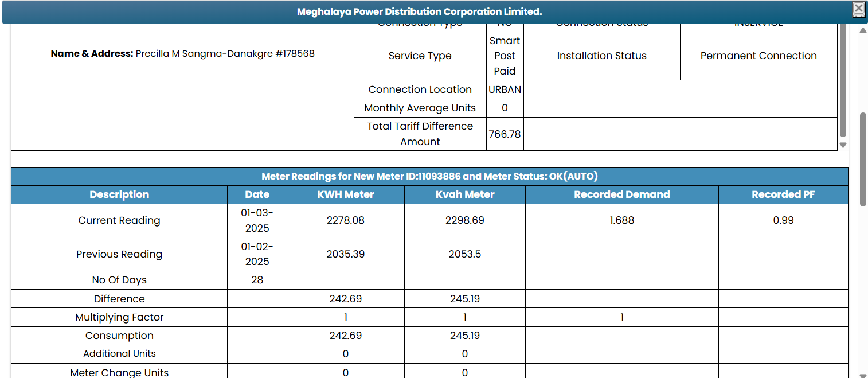The height and width of the screenshot is (378, 868).
Task: Select the 1.688 recorded demand value
Action: [622, 220]
